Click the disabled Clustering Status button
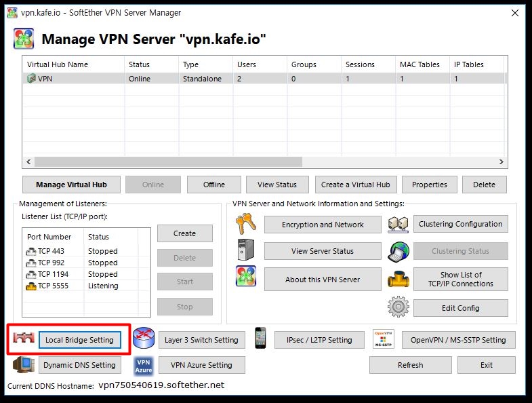Viewport: 532px width, 403px height. point(461,251)
